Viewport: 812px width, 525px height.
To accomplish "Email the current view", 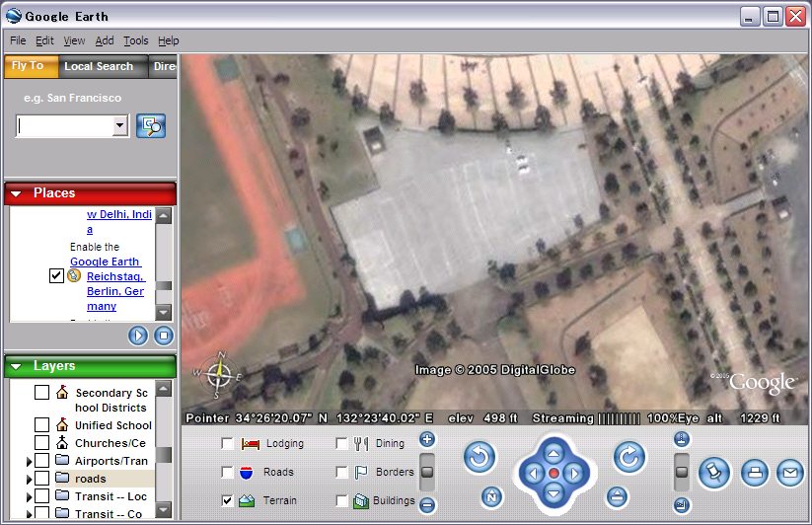I will [789, 473].
